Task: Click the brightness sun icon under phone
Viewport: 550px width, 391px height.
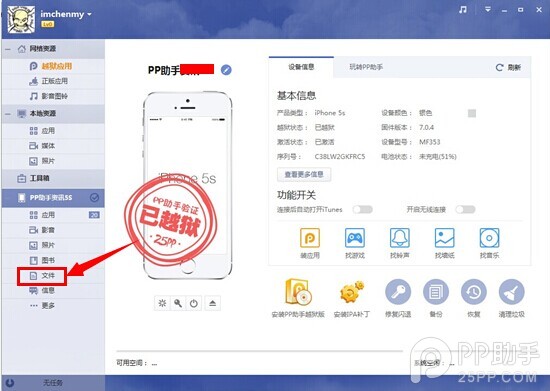Action: coord(162,303)
